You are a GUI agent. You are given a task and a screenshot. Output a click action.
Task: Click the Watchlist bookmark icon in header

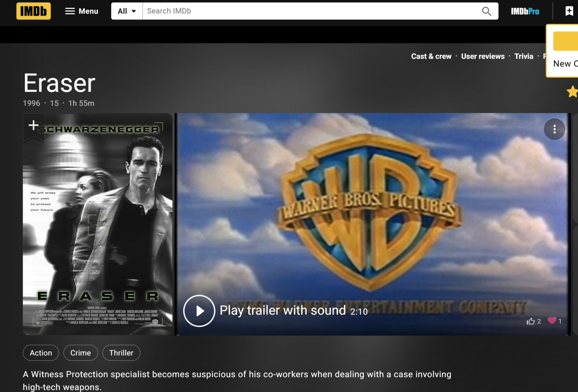(x=569, y=11)
